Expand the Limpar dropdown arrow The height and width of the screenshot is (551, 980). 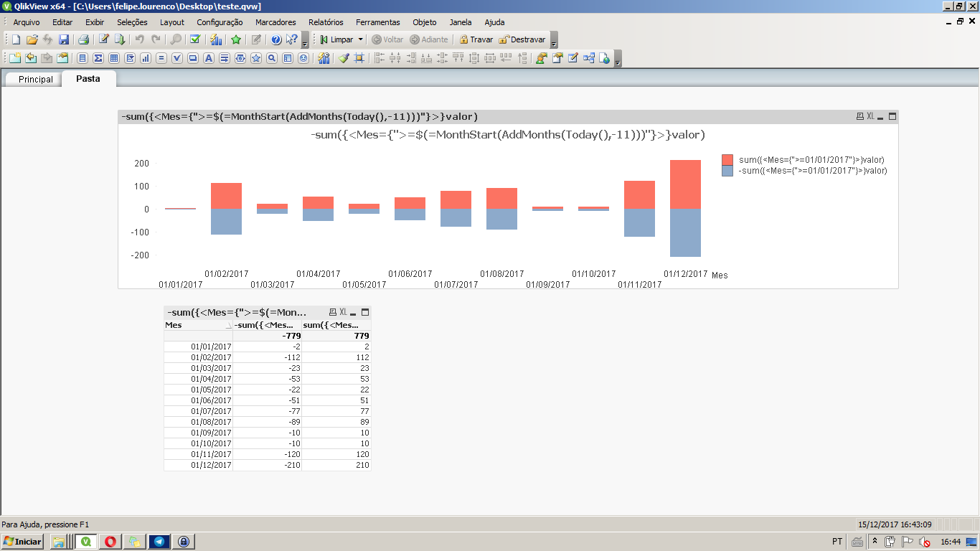pyautogui.click(x=361, y=39)
